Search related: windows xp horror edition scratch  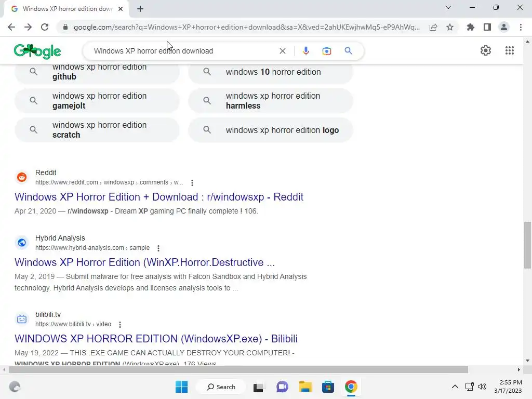97,129
